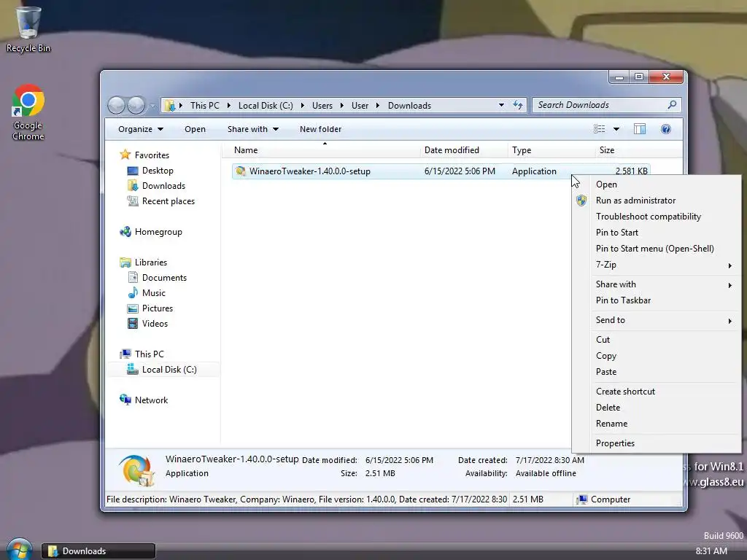Image resolution: width=747 pixels, height=560 pixels.
Task: Click the Back navigation button in Explorer
Action: pyautogui.click(x=116, y=105)
